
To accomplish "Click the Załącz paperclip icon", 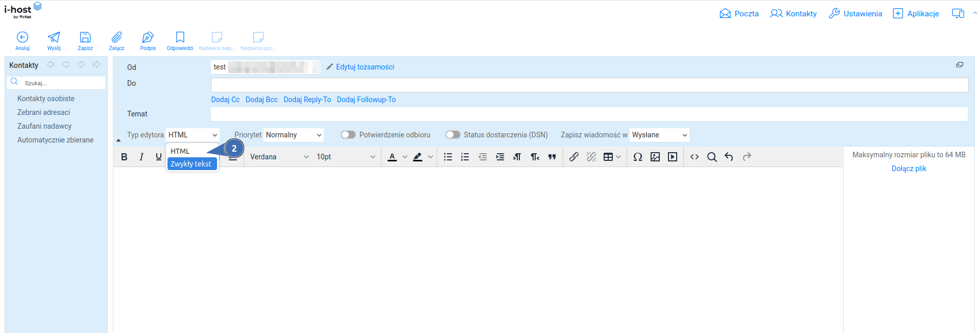I will click(x=116, y=38).
